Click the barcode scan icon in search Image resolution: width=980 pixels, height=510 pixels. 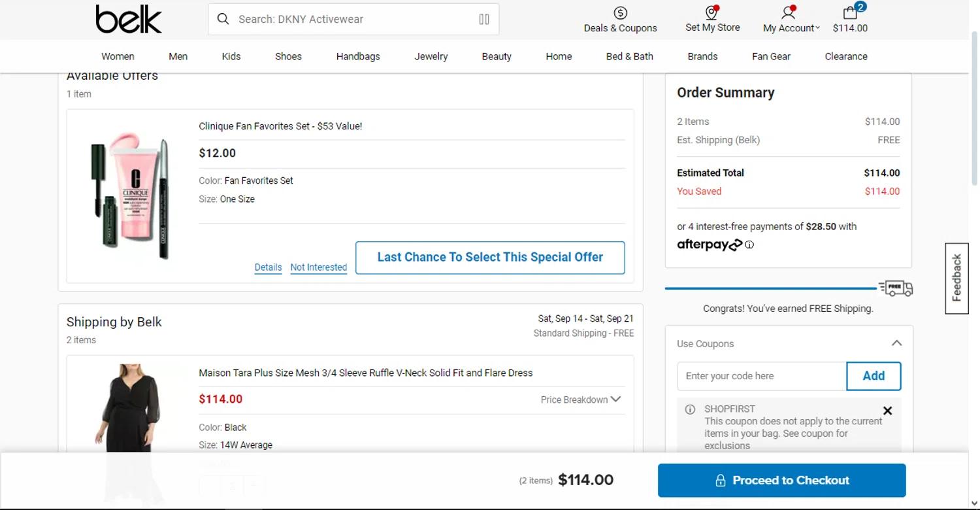click(484, 19)
